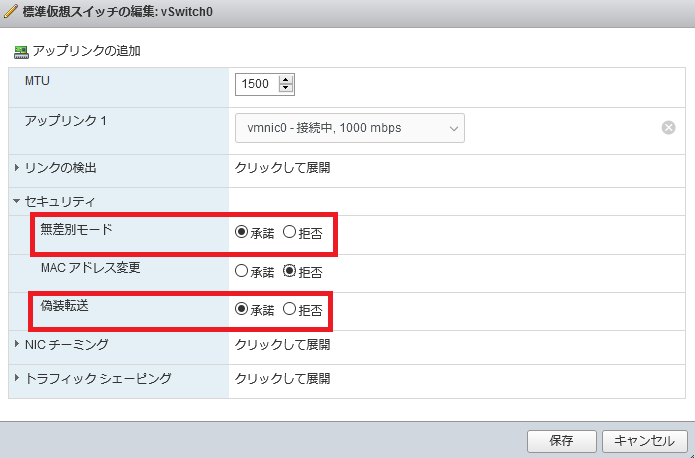Select 拒否 for MAC アドレス変更

click(x=289, y=271)
